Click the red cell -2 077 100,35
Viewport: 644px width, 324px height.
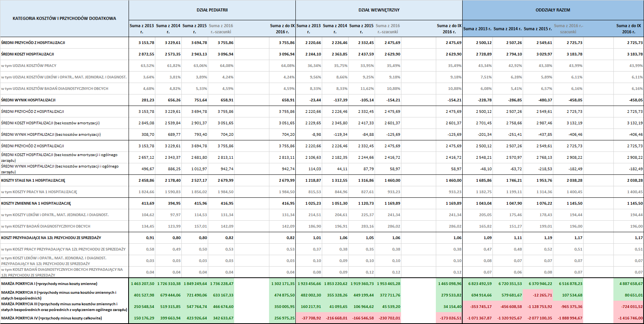tap(538, 318)
